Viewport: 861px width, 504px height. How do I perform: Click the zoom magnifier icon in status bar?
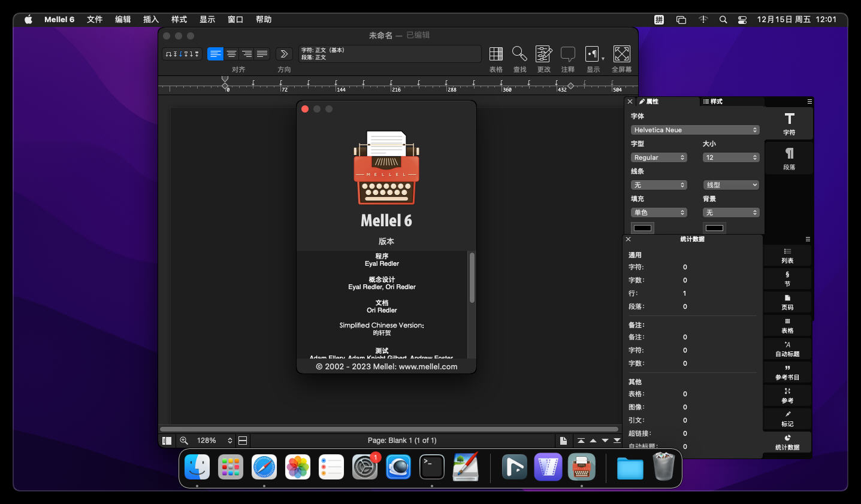(x=184, y=441)
